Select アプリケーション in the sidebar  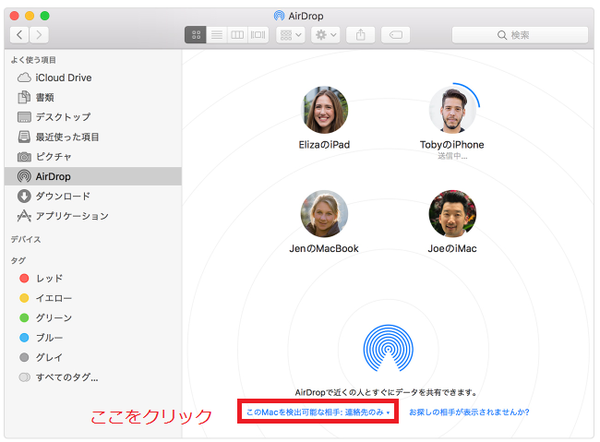[x=72, y=216]
